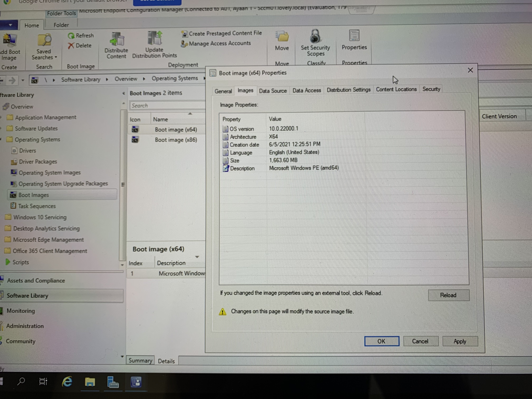Open the Security tab
The height and width of the screenshot is (399, 532).
(x=431, y=89)
